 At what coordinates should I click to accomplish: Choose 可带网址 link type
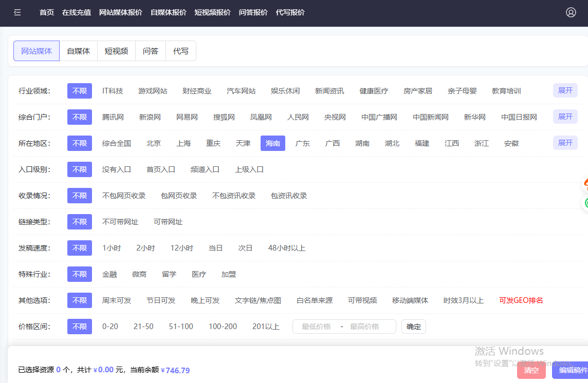pos(168,222)
